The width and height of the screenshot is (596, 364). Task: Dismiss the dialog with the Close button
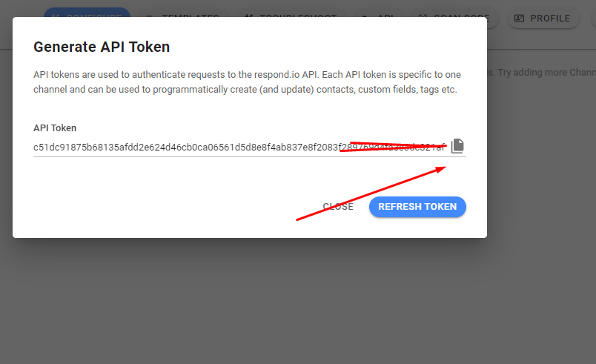[x=338, y=207]
